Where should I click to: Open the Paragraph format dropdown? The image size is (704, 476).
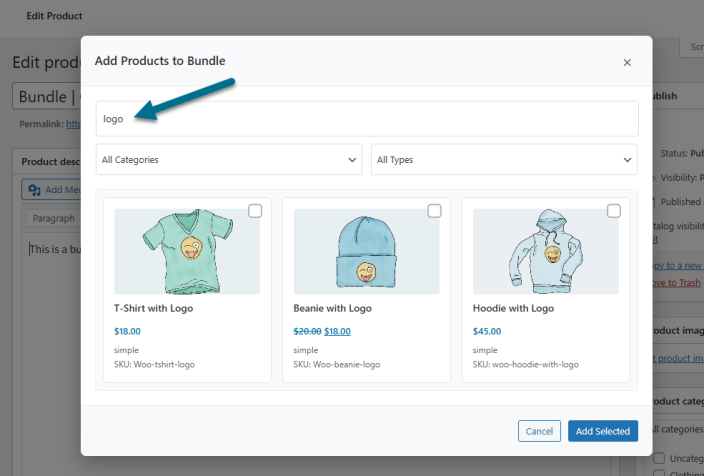[x=53, y=218]
